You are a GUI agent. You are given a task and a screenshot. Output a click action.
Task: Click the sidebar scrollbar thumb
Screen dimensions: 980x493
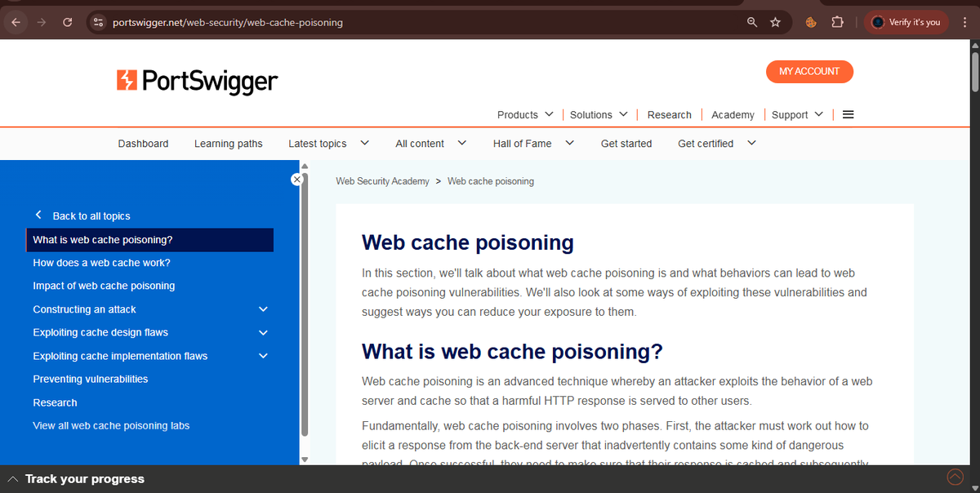coord(305,303)
